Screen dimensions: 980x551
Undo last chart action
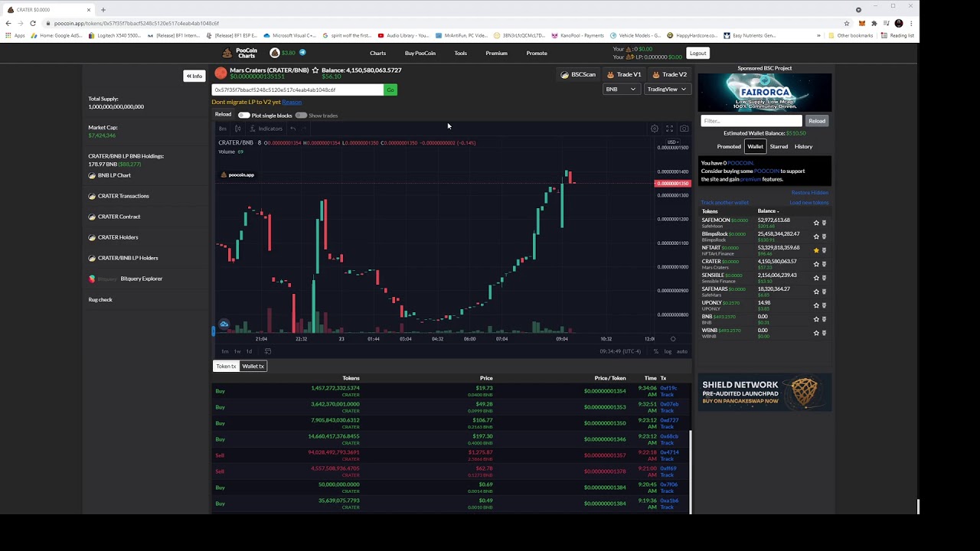(x=292, y=129)
